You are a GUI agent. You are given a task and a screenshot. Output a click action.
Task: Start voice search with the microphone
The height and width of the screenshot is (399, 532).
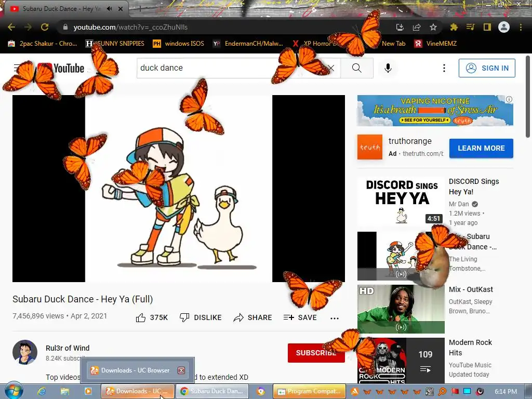[x=388, y=68]
